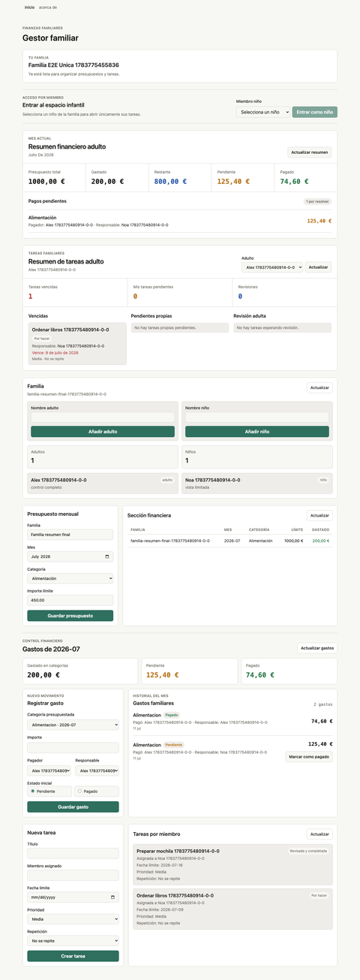Click Guardar presupuesto button
Image resolution: width=360 pixels, height=980 pixels.
(70, 616)
